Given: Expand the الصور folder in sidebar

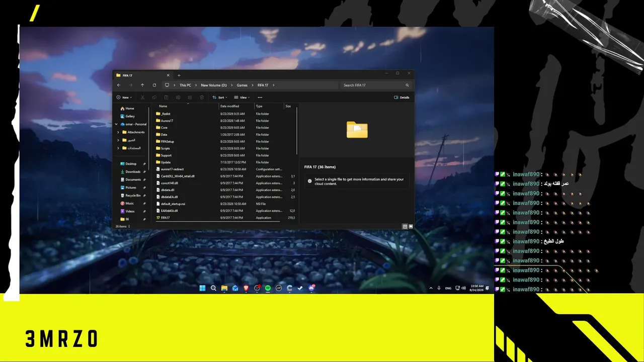Looking at the screenshot, I should (x=118, y=140).
